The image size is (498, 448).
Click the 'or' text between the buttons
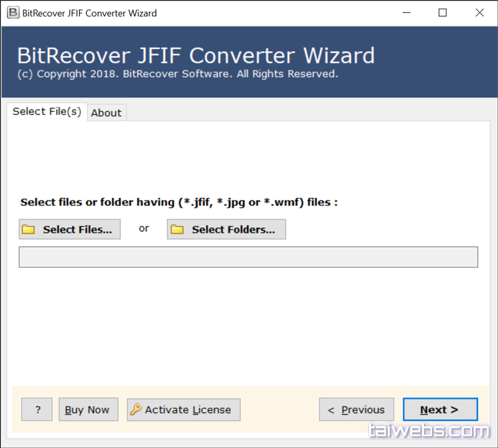[x=144, y=228]
